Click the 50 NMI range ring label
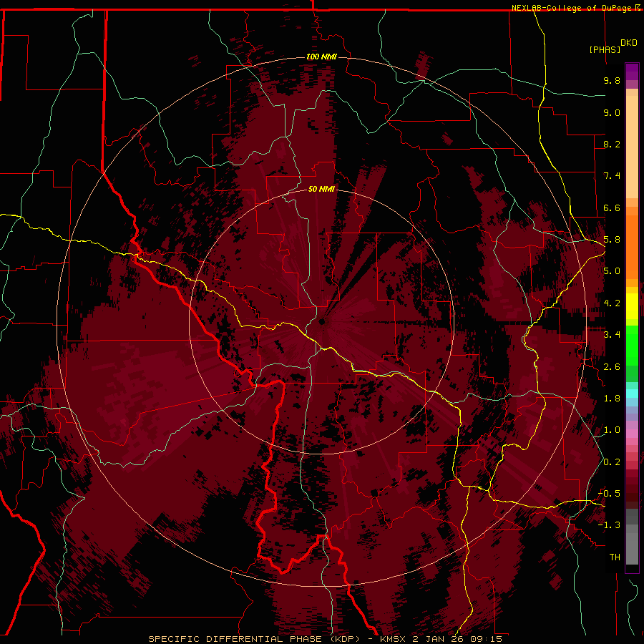This screenshot has height=644, width=644. (321, 189)
